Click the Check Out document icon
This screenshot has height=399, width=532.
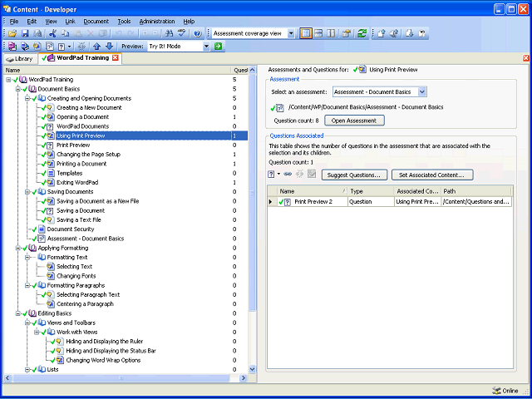pyautogui.click(x=410, y=33)
